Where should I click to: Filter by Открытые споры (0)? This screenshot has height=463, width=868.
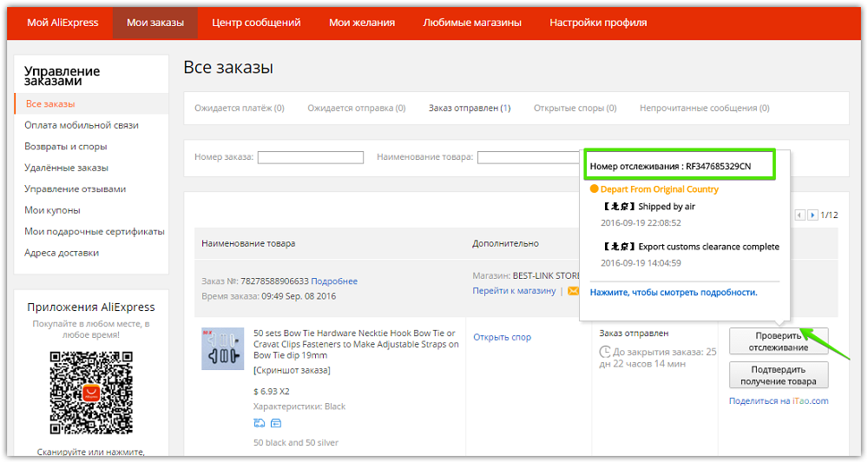575,108
